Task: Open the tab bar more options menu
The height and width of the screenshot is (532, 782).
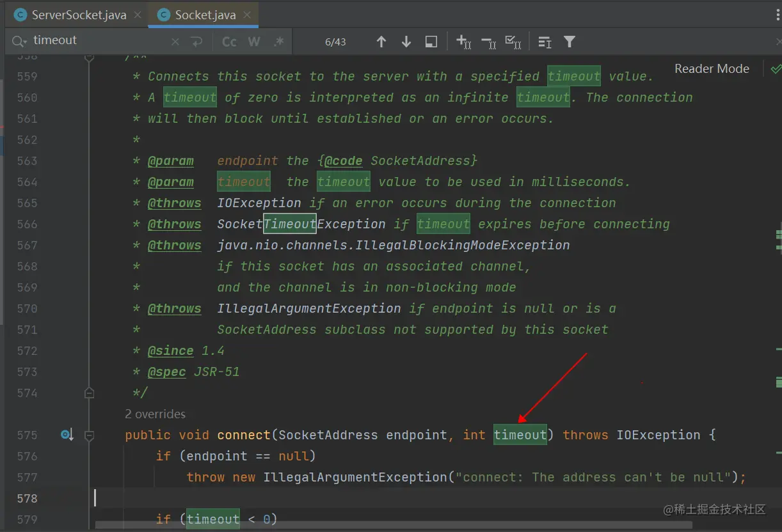Action: (x=778, y=14)
